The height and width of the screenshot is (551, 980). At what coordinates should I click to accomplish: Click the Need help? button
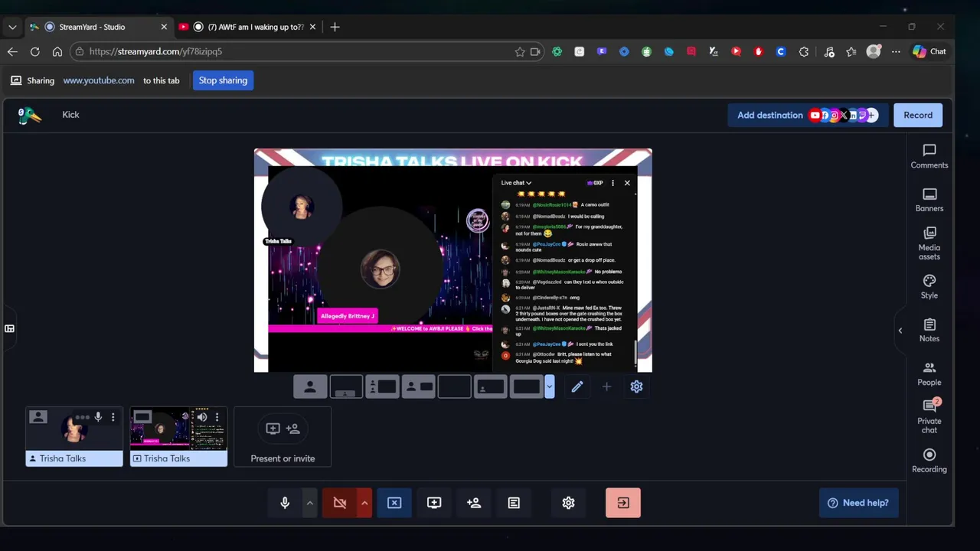pos(858,503)
